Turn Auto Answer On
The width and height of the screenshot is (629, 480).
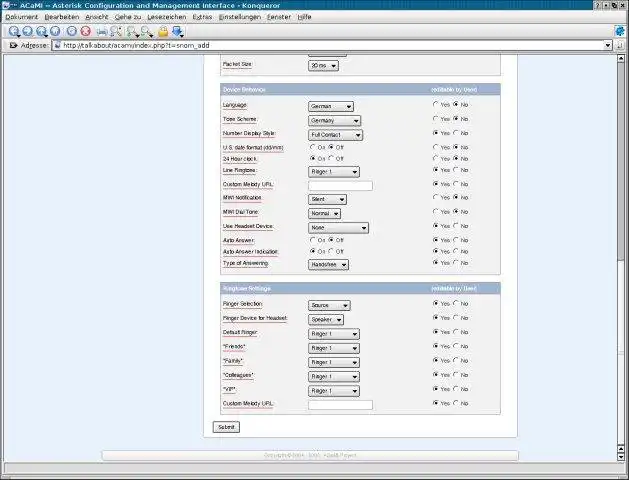click(x=312, y=240)
